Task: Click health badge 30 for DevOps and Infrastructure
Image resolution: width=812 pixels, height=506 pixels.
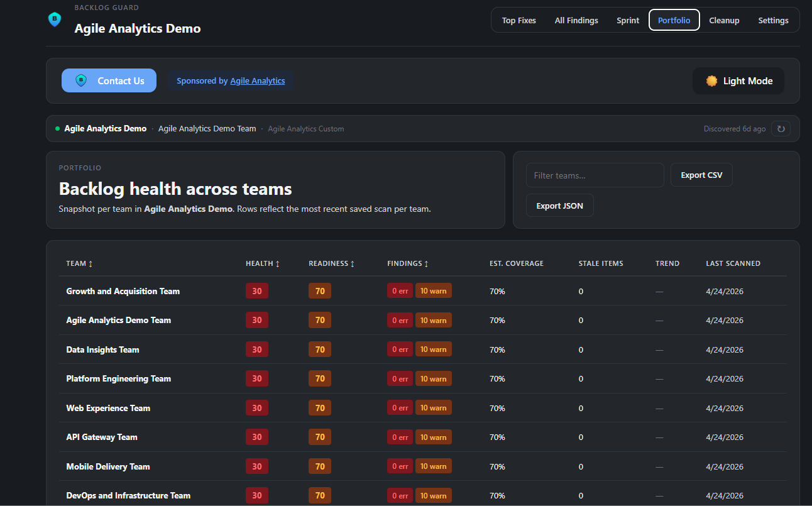Action: click(257, 495)
